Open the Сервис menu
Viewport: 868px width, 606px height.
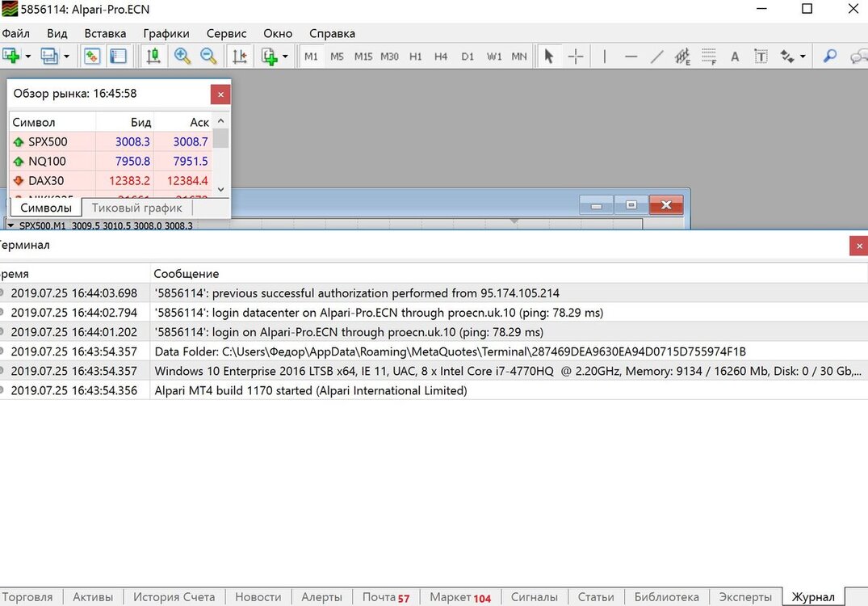pyautogui.click(x=226, y=33)
